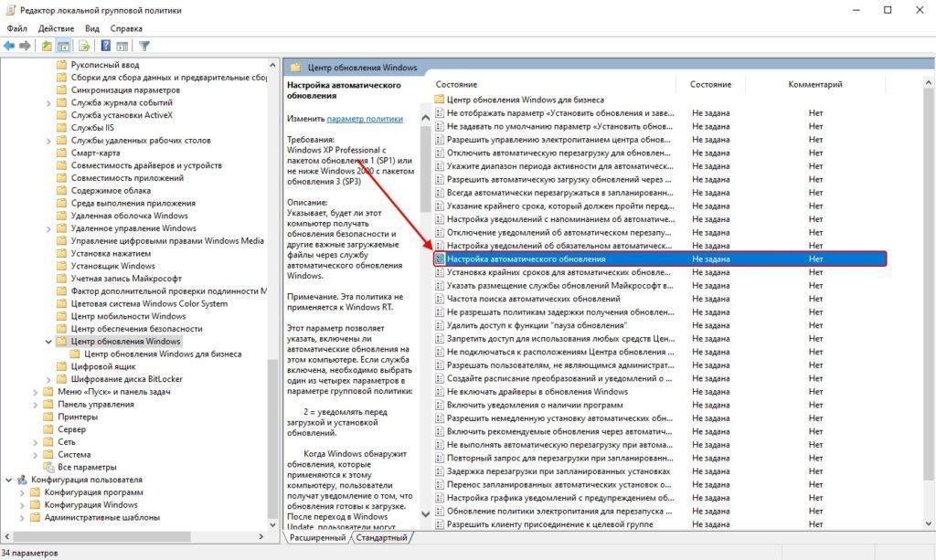The image size is (936, 560).
Task: Click the description pane scroll-up arrow
Action: coord(426,118)
